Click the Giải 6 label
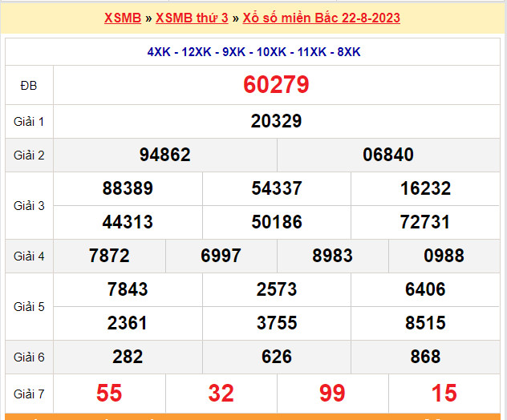 (29, 357)
